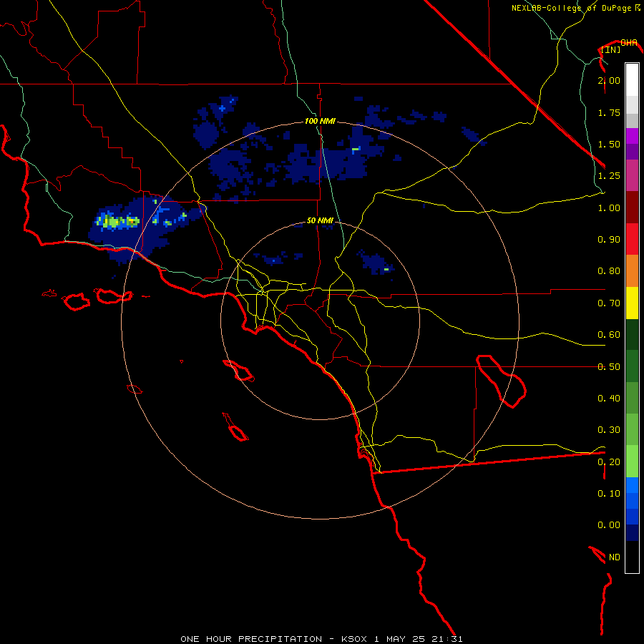This screenshot has width=644, height=644.
Task: Select the dark red legend swatch
Action: (632, 208)
